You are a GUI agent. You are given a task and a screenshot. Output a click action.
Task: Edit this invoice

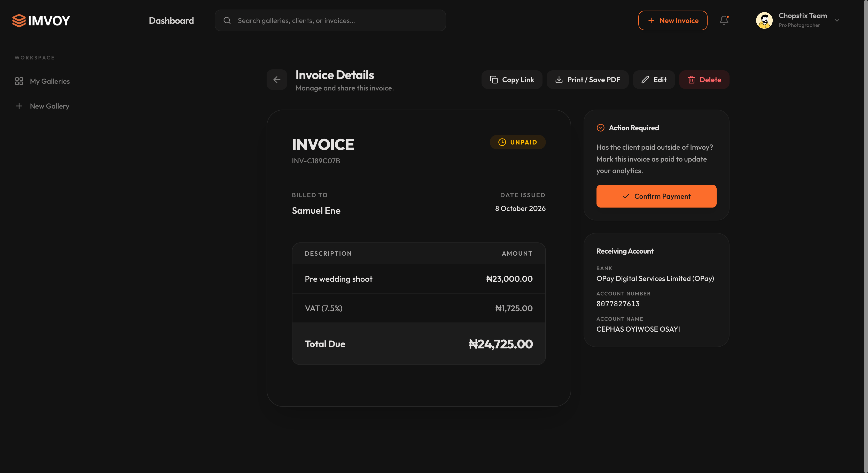(654, 80)
